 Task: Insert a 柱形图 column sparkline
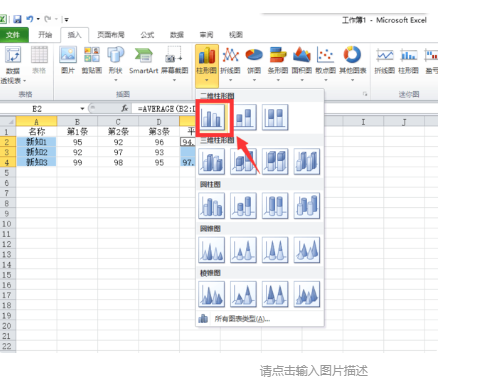coord(409,60)
